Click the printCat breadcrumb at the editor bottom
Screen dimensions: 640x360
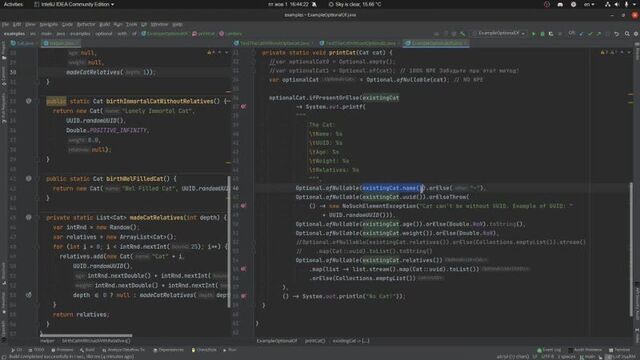tap(315, 340)
